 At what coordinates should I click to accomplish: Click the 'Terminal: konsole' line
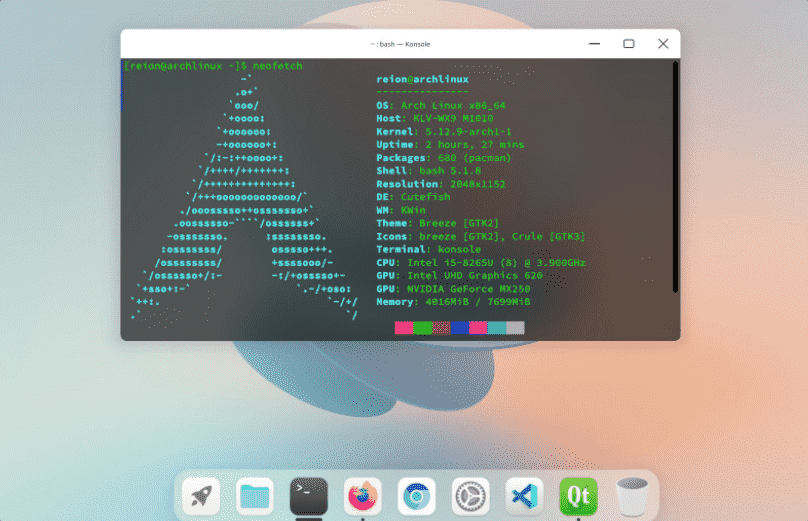coord(429,249)
